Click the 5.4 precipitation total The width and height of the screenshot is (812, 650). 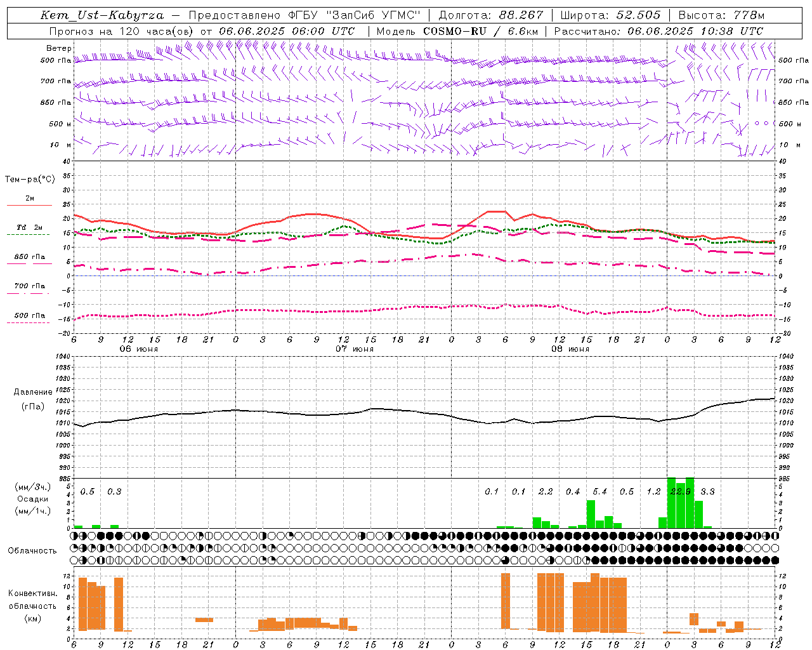[599, 492]
